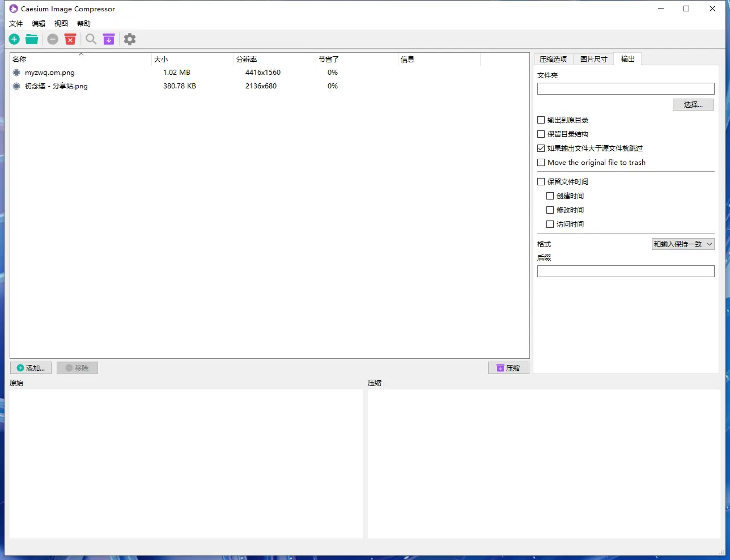Open folder using teal folder icon

[x=32, y=39]
